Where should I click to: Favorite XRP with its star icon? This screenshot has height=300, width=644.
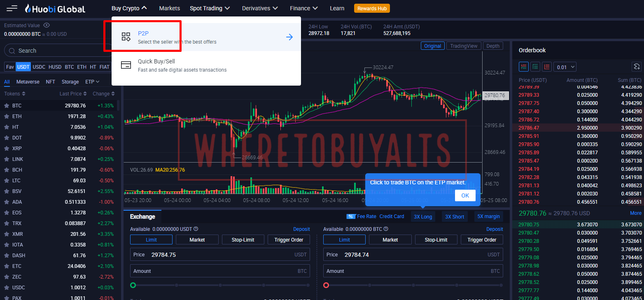click(7, 149)
